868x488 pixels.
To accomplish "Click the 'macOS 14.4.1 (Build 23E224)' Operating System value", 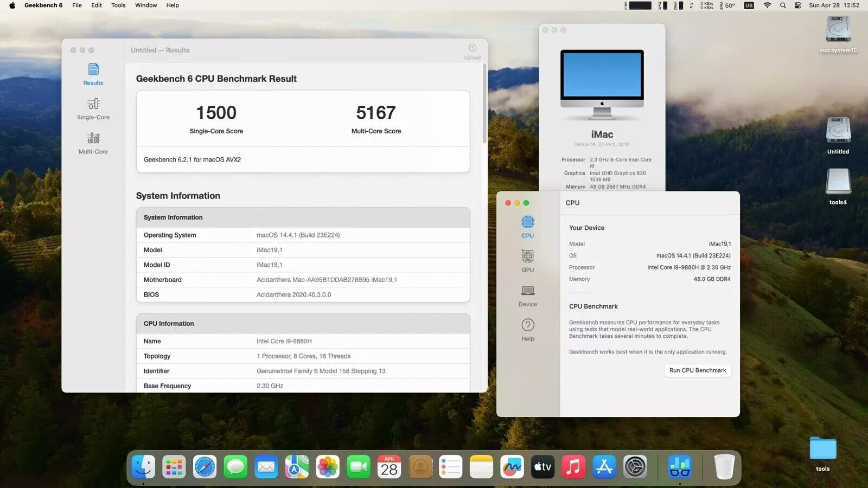I will point(298,235).
